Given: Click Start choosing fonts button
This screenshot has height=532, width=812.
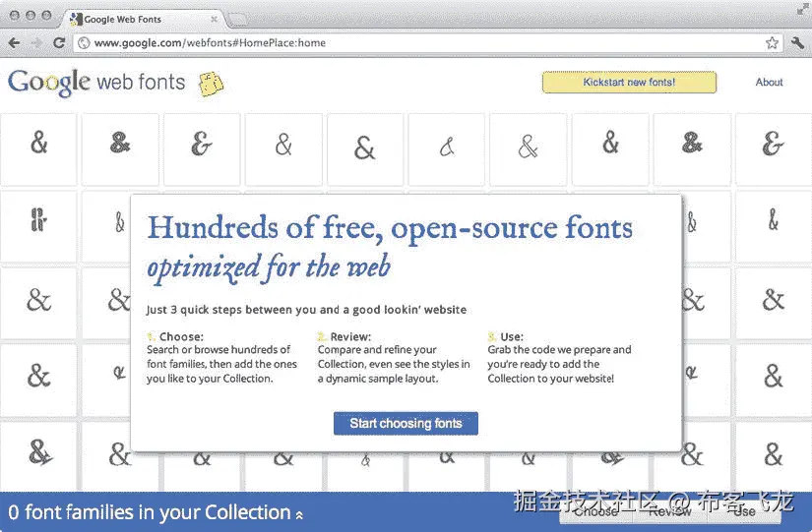Looking at the screenshot, I should 406,423.
